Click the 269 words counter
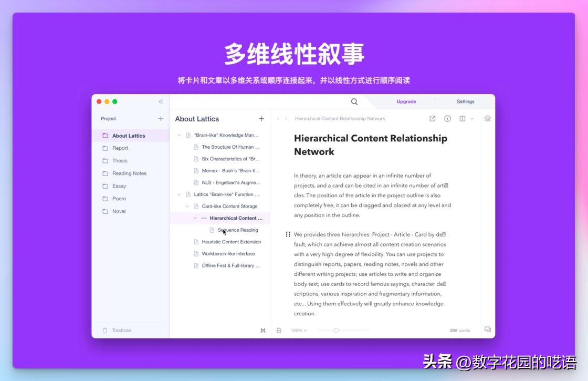 coord(460,331)
